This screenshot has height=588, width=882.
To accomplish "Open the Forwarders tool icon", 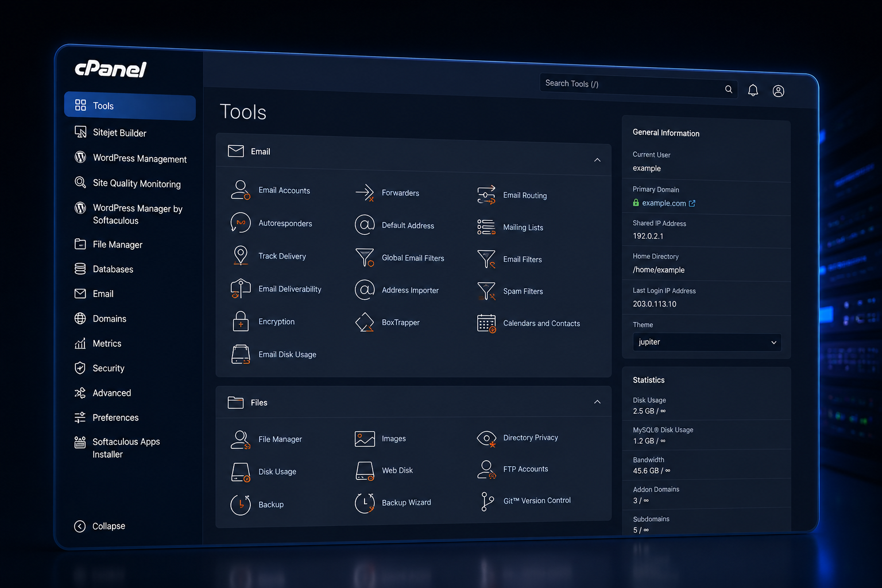I will coord(365,192).
